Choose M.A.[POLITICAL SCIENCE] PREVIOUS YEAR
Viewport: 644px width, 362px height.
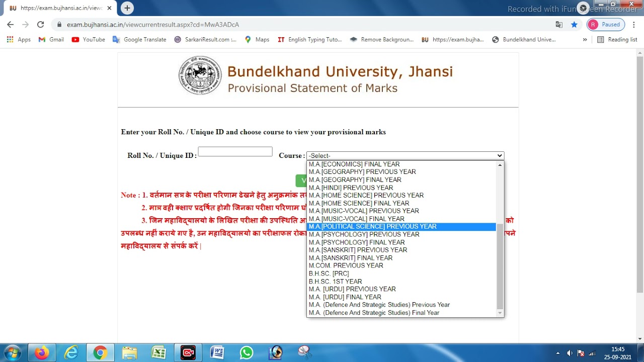pos(401,226)
